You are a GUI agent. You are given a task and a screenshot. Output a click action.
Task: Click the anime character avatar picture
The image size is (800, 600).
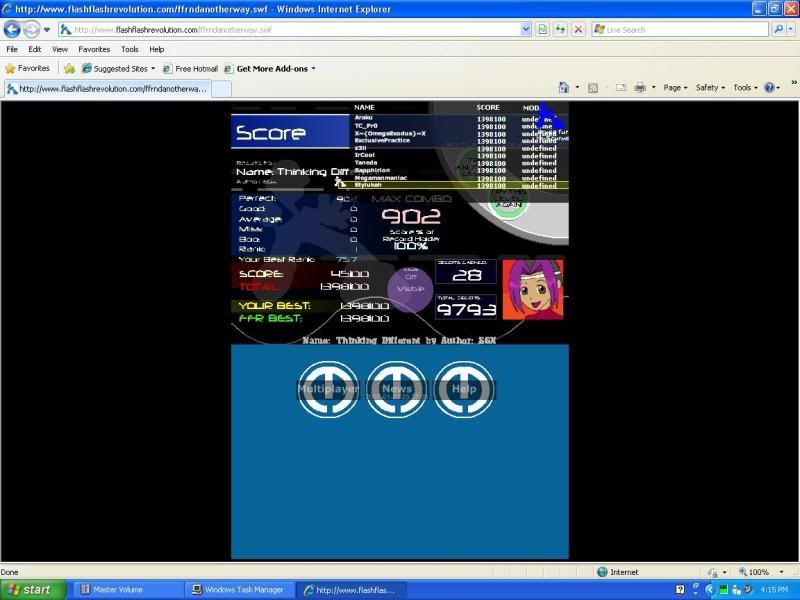coord(532,289)
